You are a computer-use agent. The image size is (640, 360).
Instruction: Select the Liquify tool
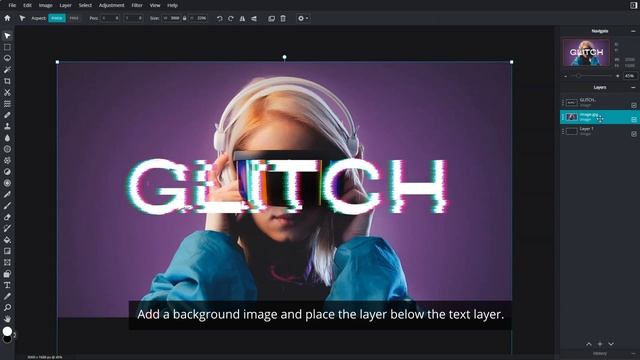click(x=7, y=104)
